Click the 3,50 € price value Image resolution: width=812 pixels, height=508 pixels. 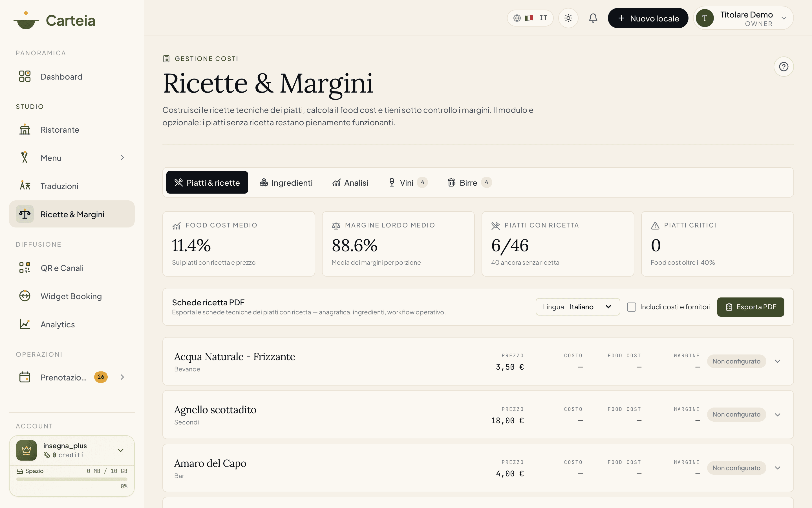510,367
